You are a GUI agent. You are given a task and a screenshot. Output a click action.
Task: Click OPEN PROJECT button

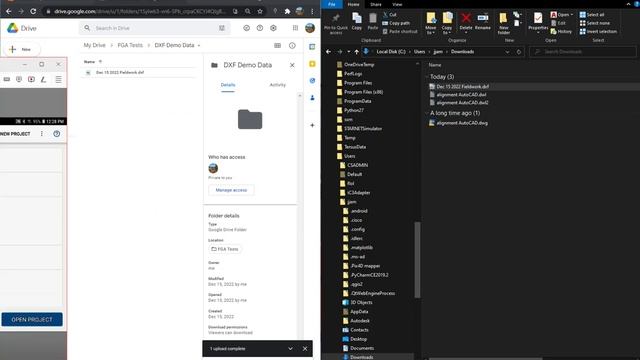tap(32, 320)
